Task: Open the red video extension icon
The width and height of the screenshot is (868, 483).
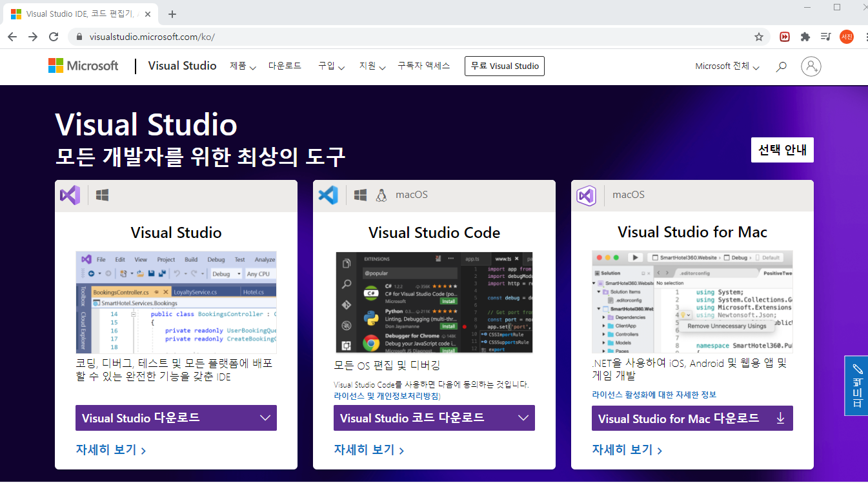Action: click(785, 37)
